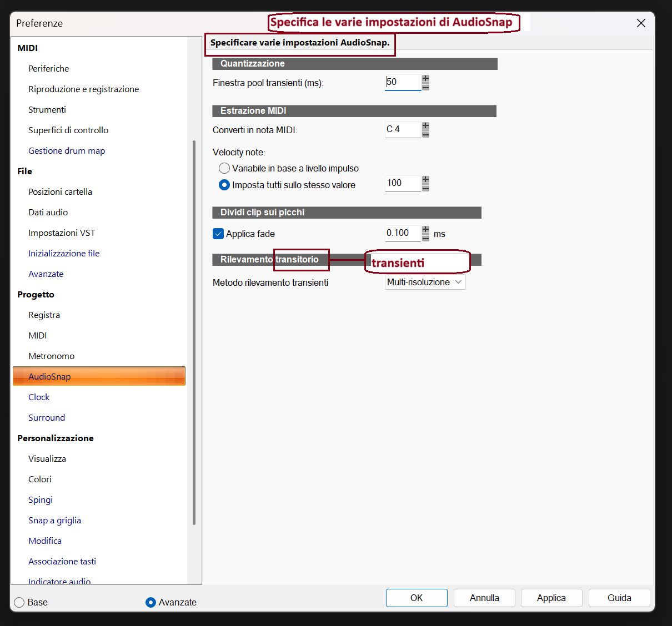Image resolution: width=672 pixels, height=626 pixels.
Task: Click the sidebar vertical scrollbar
Action: coord(194,333)
